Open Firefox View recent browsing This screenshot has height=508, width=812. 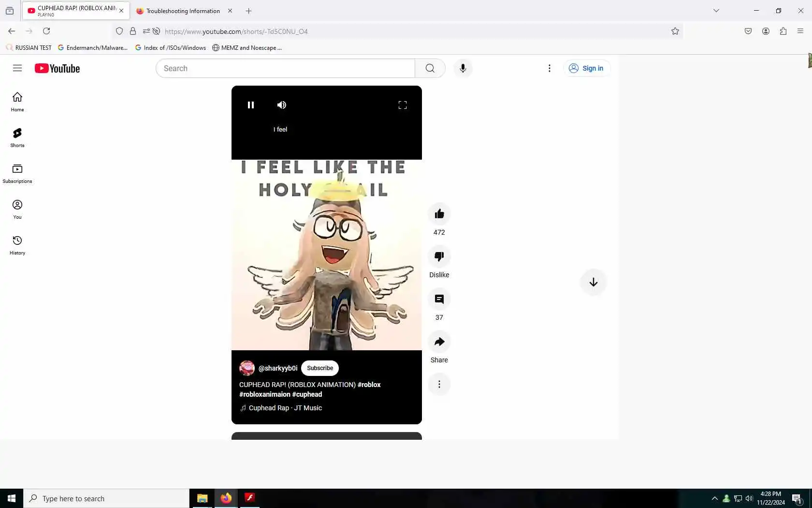[10, 11]
